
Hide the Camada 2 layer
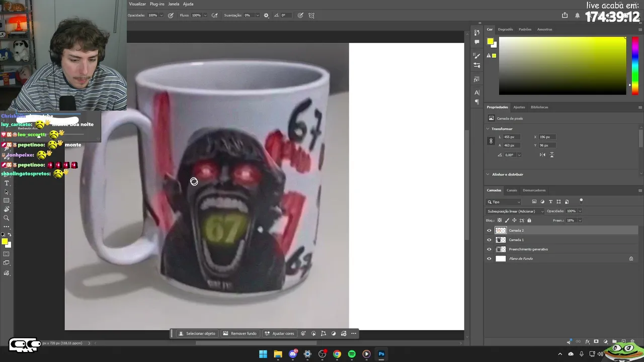tap(489, 230)
